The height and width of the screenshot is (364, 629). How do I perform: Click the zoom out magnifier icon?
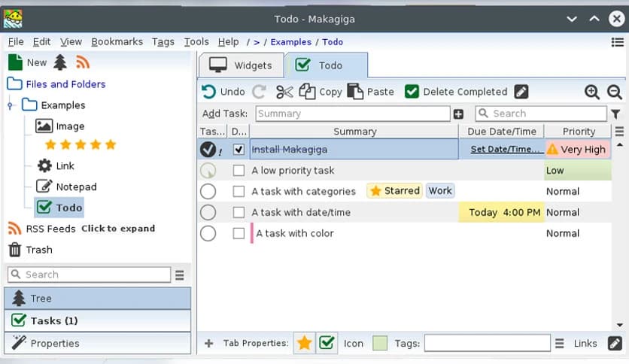(614, 92)
